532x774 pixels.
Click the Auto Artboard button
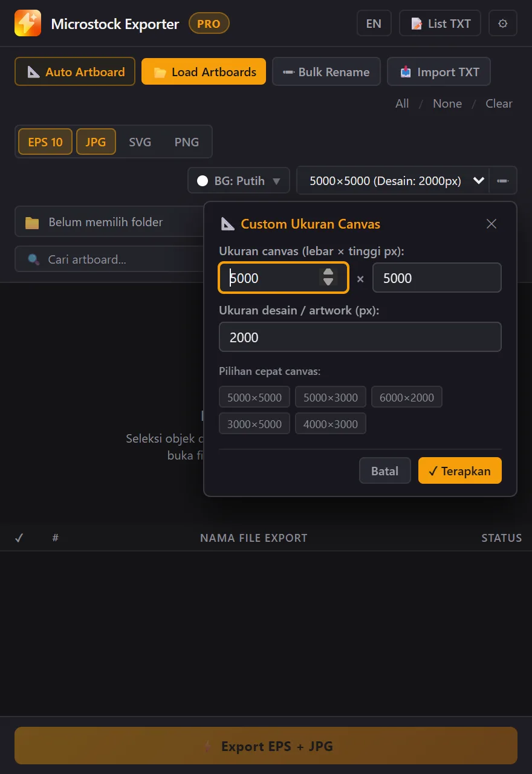click(x=75, y=72)
